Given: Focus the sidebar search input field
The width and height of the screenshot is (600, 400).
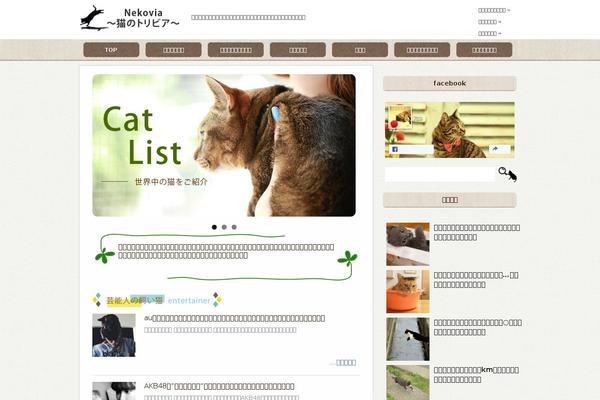Looking at the screenshot, I should click(440, 174).
